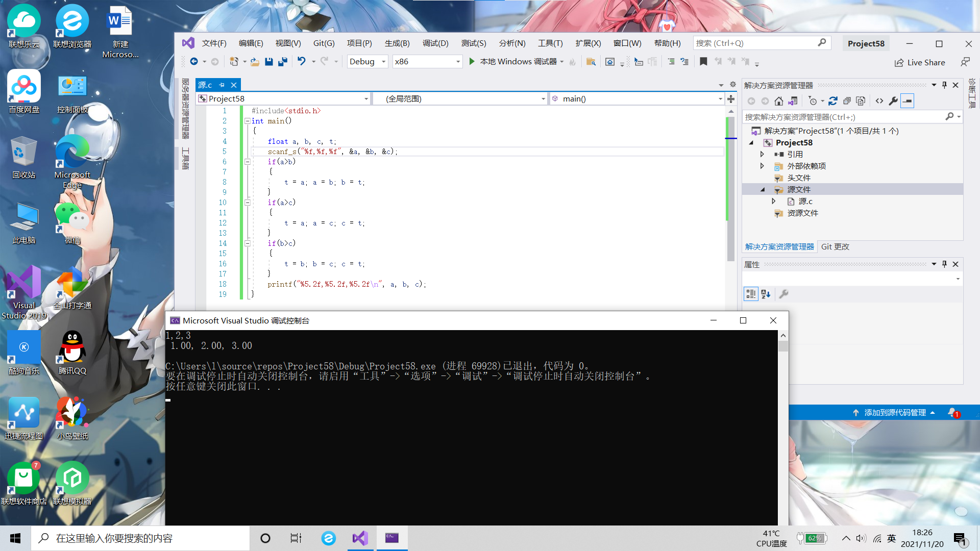Screen dimensions: 980x551
Task: Click the Collapse All icon in Solution Explorer
Action: [847, 101]
